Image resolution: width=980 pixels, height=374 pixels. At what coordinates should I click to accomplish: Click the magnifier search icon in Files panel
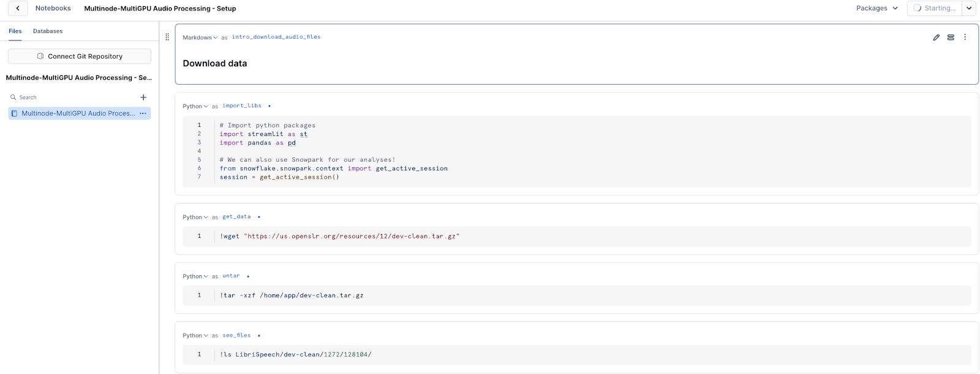tap(13, 97)
